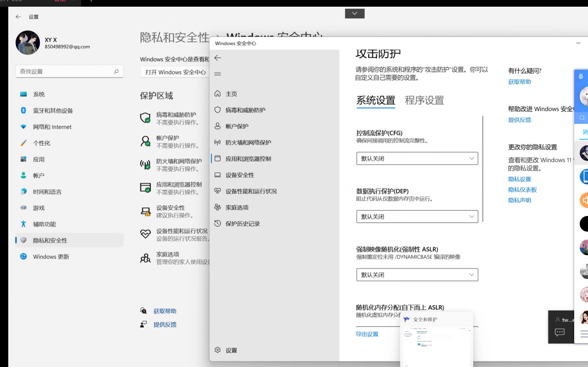Select 应用和浏览器控制 in Windows Security sidebar

pos(248,159)
